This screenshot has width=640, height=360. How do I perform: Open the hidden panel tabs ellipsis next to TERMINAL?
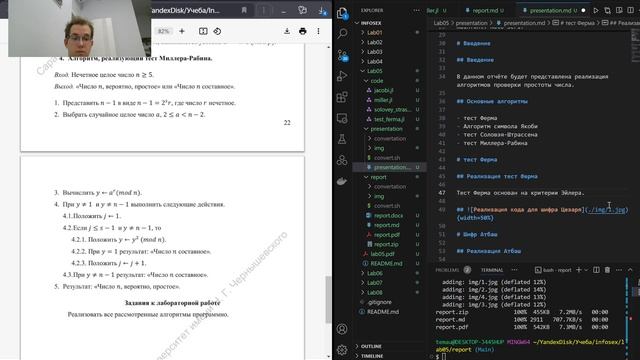[x=514, y=270]
